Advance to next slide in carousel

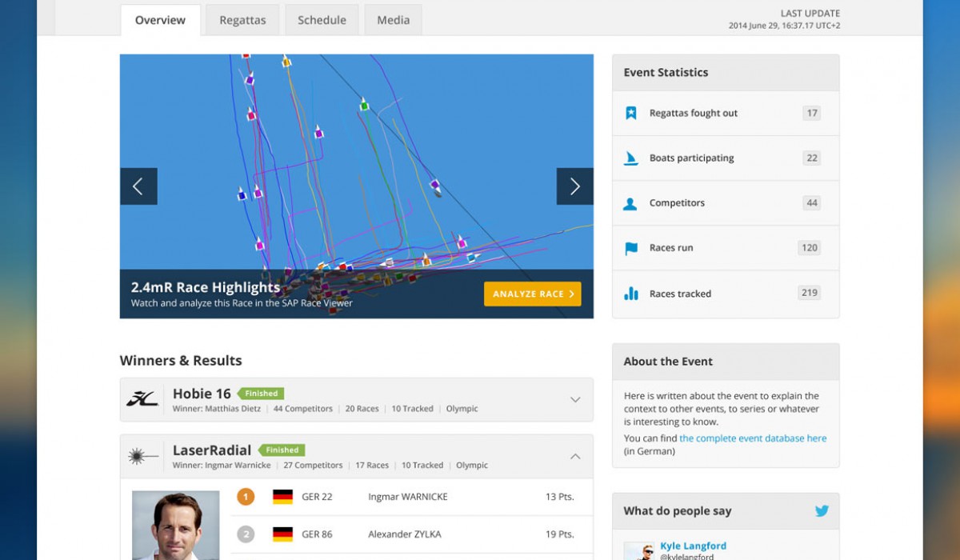tap(574, 186)
